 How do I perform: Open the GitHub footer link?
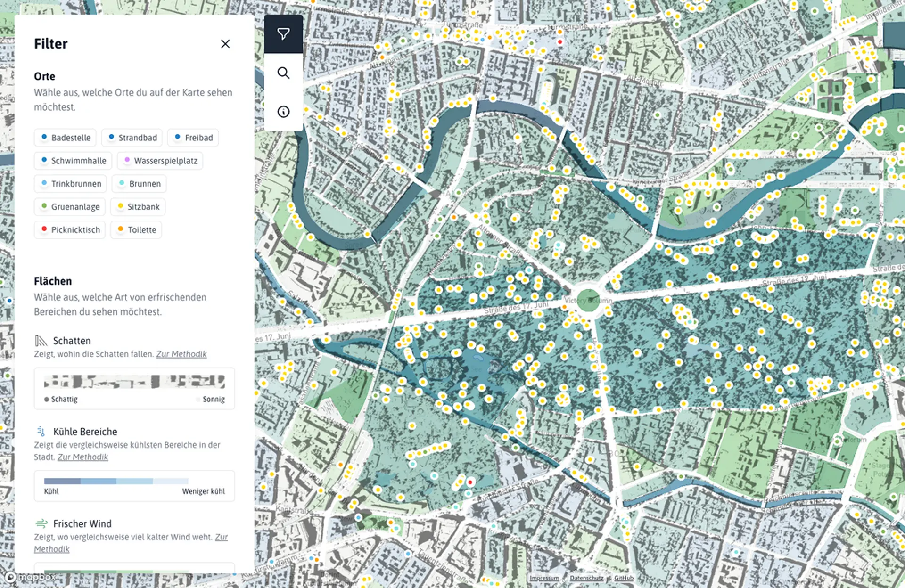(624, 578)
